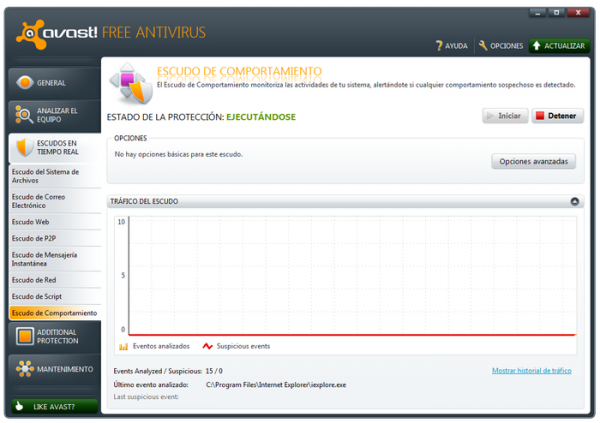Click the green Actualizar button
This screenshot has width=600, height=423.
[559, 46]
